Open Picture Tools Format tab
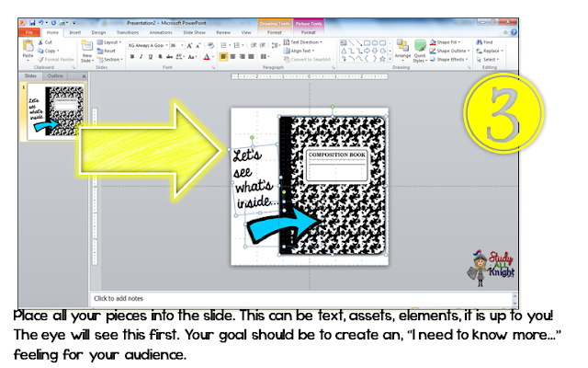Viewport: 588px width, 368px height. pyautogui.click(x=309, y=33)
